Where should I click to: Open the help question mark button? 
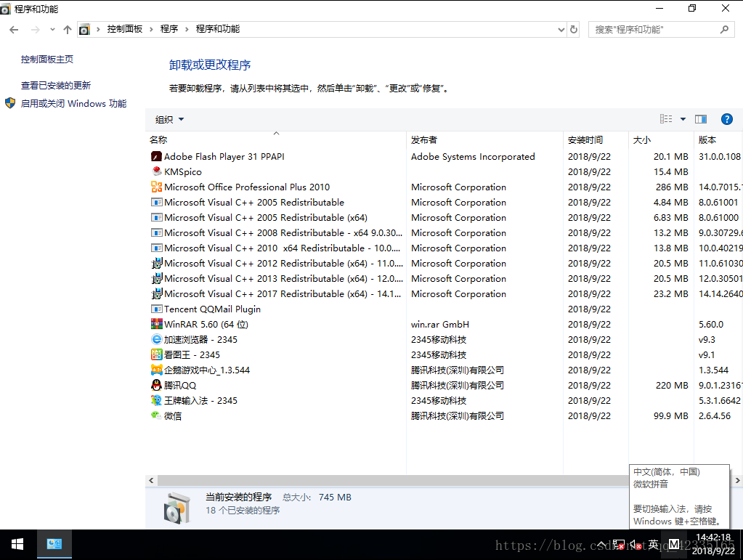click(726, 119)
